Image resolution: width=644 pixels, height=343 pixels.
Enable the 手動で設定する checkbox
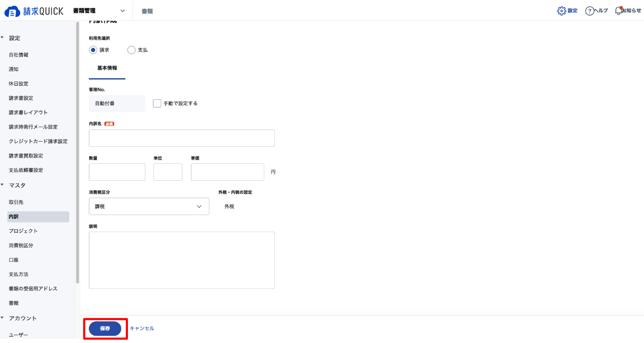pyautogui.click(x=157, y=103)
